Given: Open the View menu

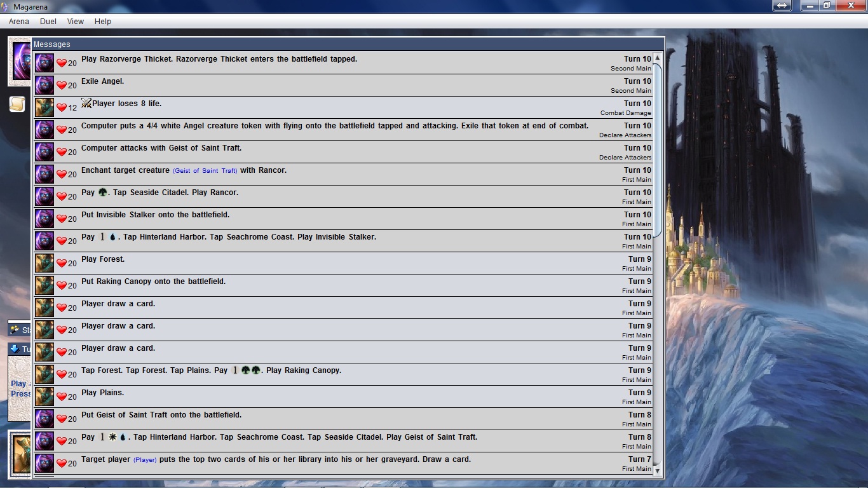Looking at the screenshot, I should [76, 22].
